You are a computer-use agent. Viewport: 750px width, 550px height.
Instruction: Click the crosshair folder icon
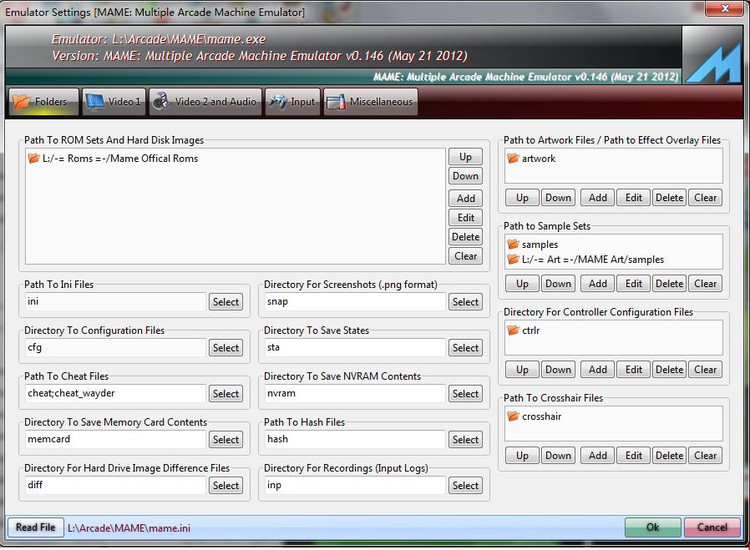tap(513, 416)
